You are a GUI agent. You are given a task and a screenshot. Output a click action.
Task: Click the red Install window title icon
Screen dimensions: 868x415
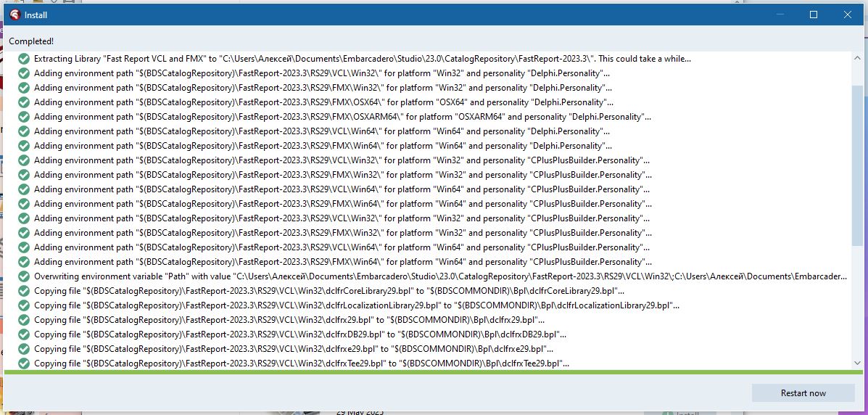15,15
